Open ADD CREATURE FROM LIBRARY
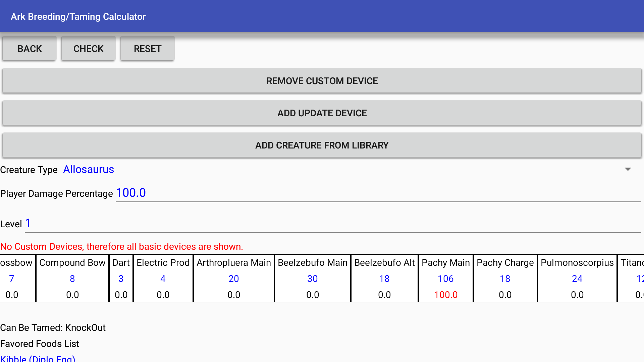The height and width of the screenshot is (362, 644). pos(322,145)
